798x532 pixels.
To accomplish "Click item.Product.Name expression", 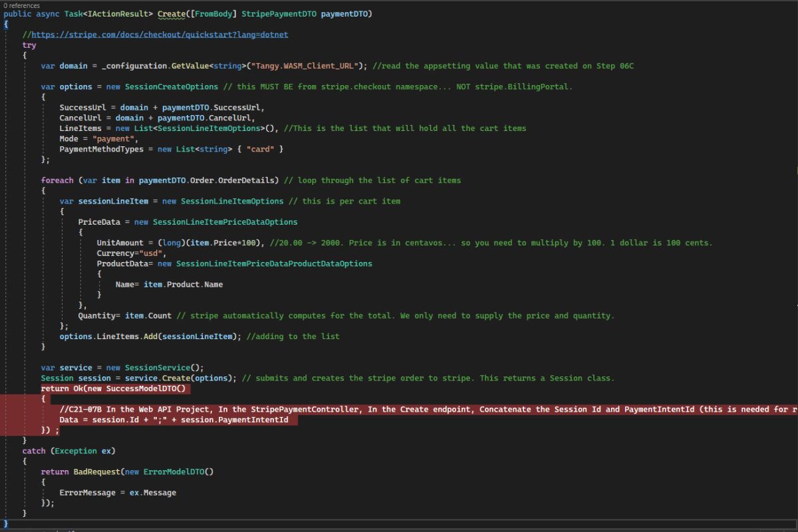I will tap(183, 283).
